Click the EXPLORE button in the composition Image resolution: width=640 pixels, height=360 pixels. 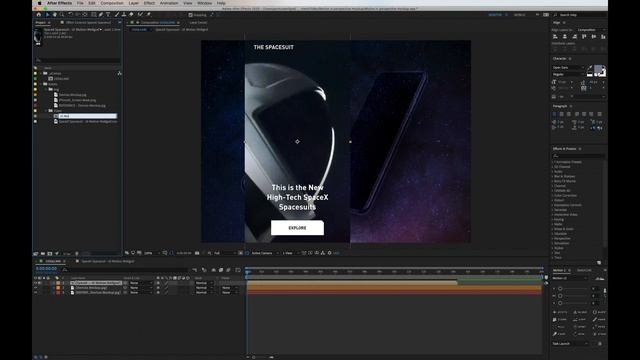[x=297, y=228]
